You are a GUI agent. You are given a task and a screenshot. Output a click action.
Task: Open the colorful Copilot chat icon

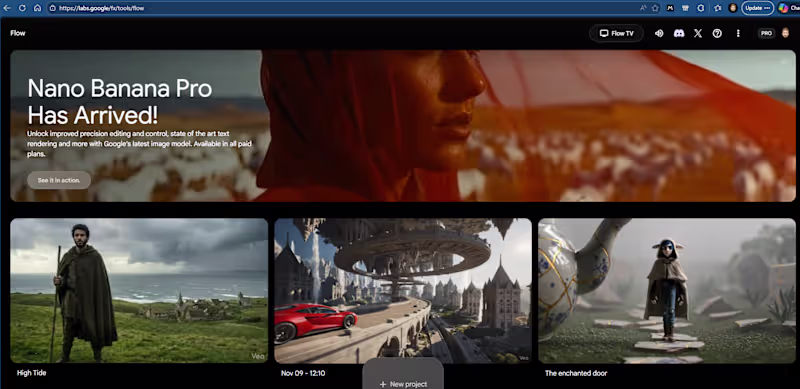(783, 8)
